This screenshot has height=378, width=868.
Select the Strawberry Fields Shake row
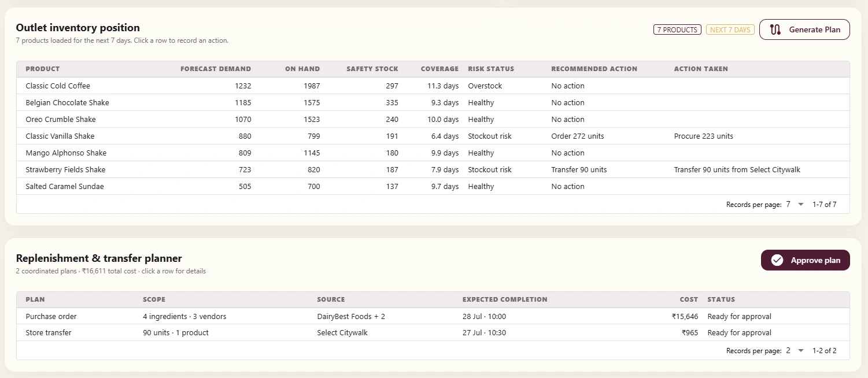point(433,169)
